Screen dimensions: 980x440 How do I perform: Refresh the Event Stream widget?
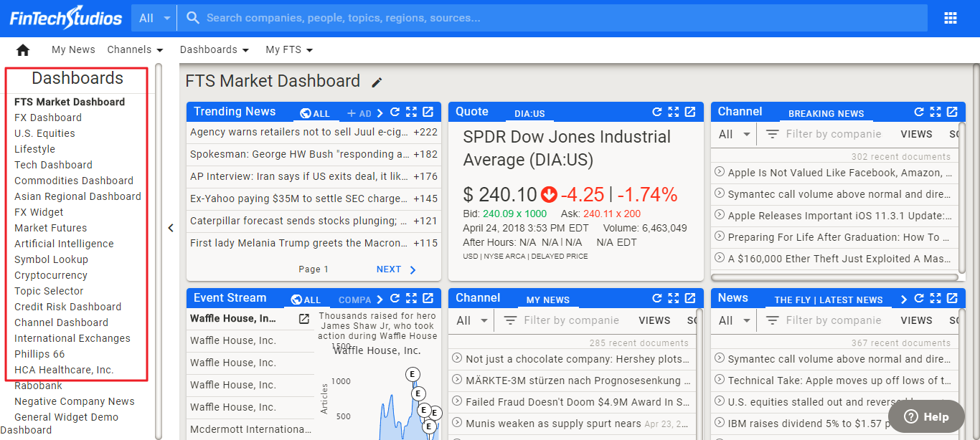395,299
